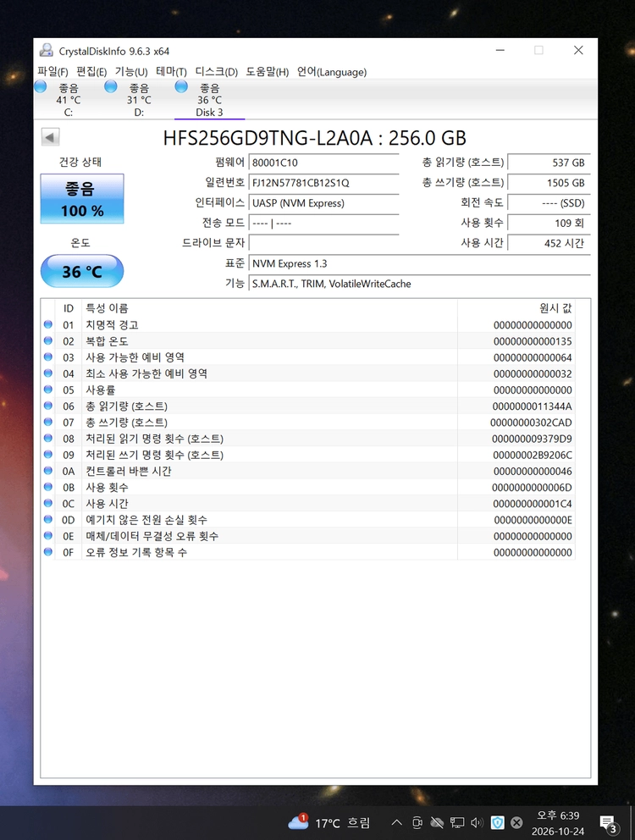Show hidden tray icons chevron
Viewport: 635px width, 840px height.
(x=396, y=822)
